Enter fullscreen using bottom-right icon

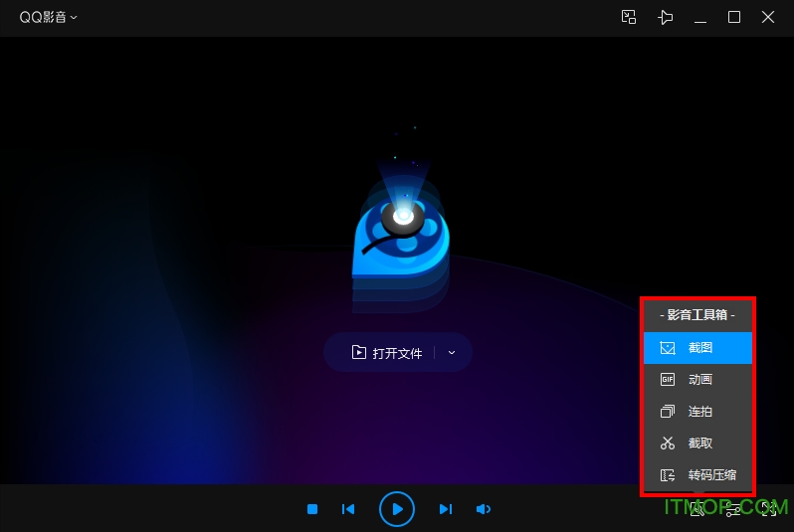768,509
